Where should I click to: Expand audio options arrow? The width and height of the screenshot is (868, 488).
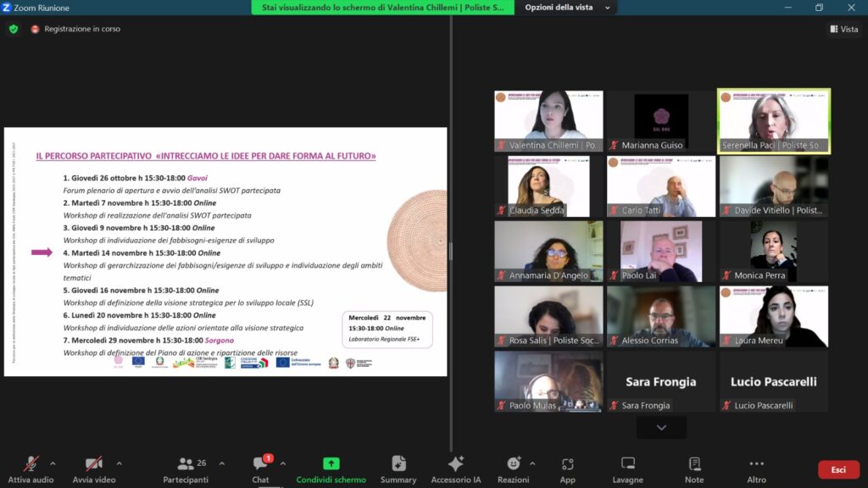click(53, 463)
